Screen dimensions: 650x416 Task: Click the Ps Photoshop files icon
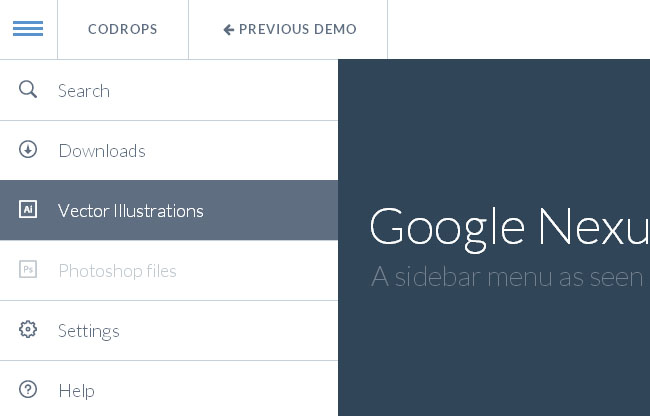coord(28,270)
